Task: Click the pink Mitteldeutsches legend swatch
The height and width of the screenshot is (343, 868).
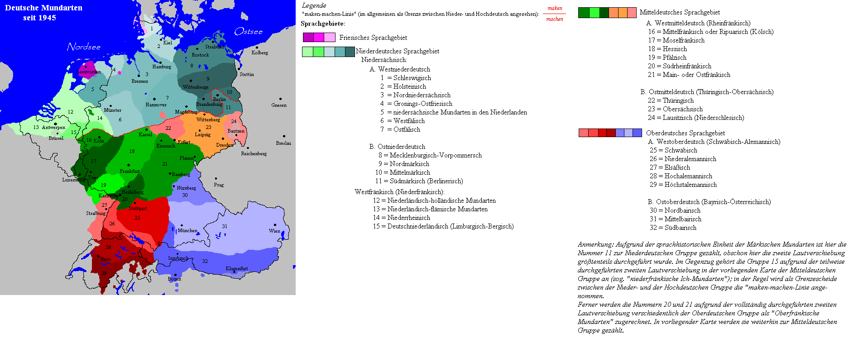Action: pos(632,13)
